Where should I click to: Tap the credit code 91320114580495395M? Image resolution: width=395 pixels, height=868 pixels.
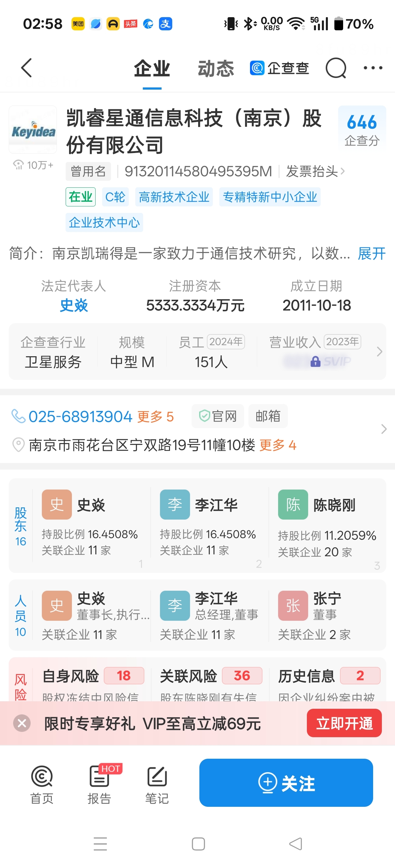198,171
